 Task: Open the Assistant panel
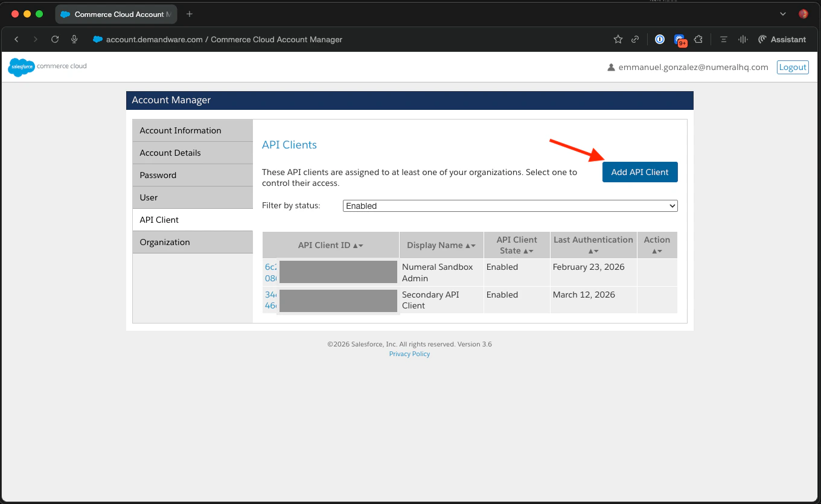point(782,39)
